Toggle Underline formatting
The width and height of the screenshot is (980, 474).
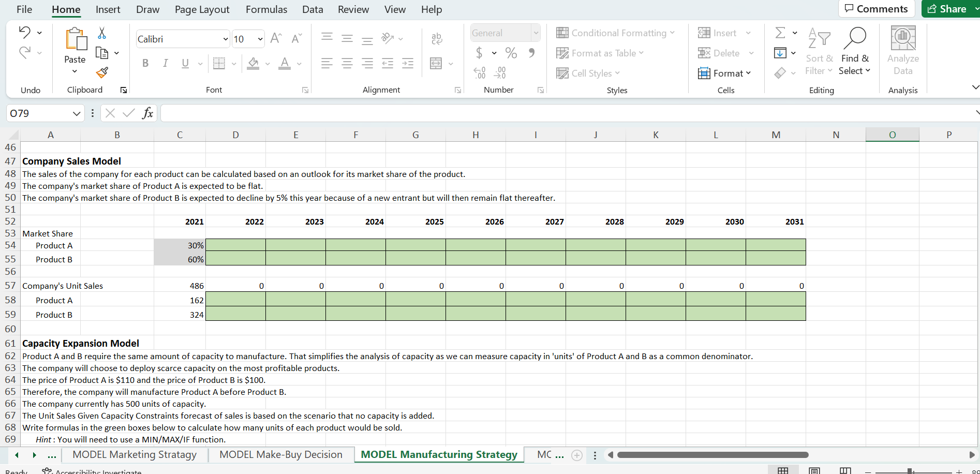[x=185, y=63]
